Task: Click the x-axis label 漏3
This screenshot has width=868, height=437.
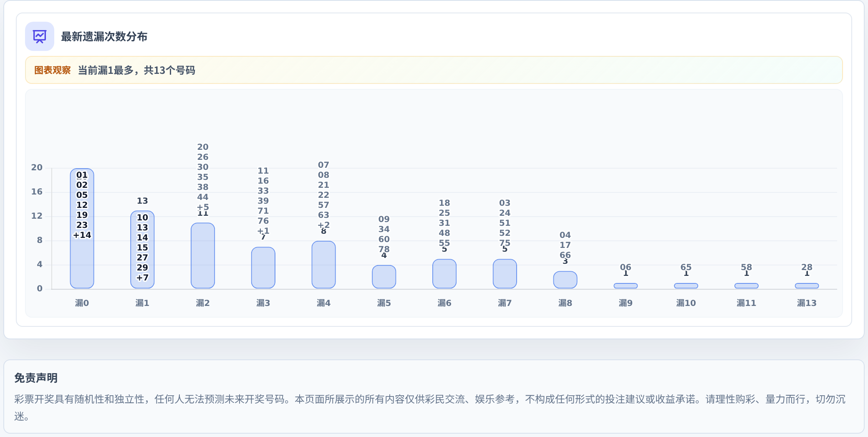Action: pyautogui.click(x=263, y=303)
